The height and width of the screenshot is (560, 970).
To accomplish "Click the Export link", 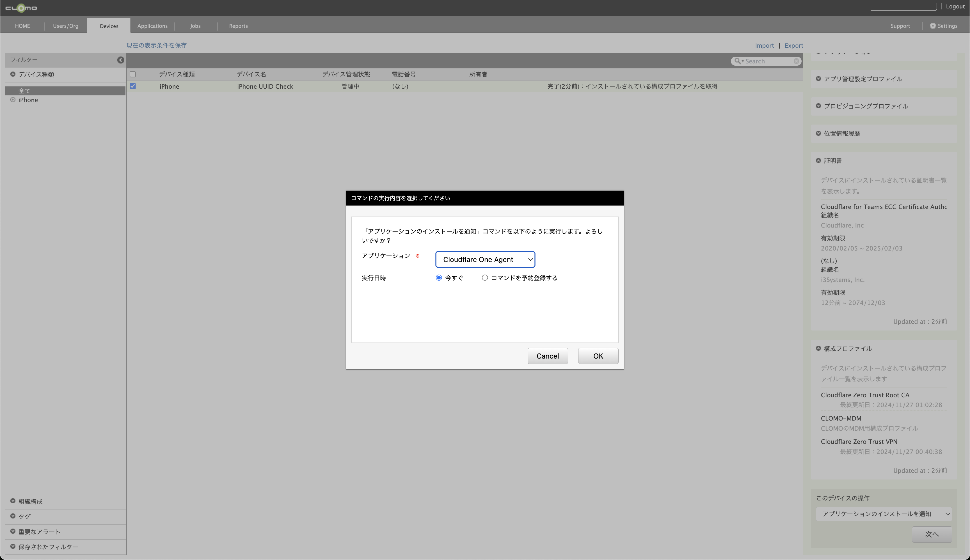I will click(x=793, y=45).
